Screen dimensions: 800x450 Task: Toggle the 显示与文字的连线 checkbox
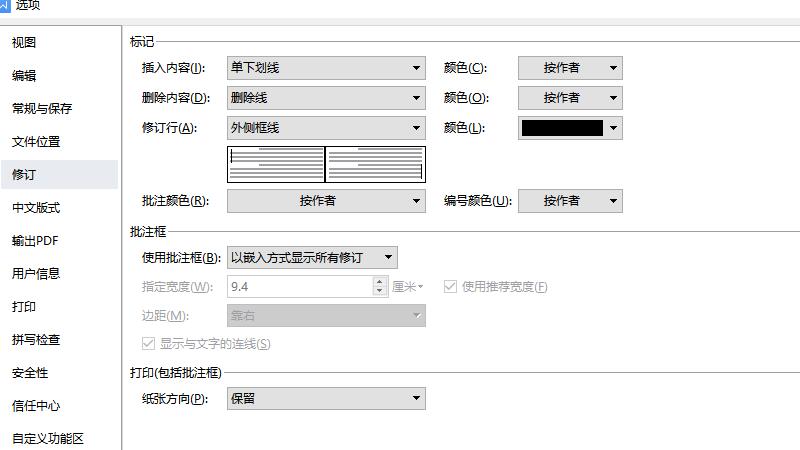click(149, 343)
